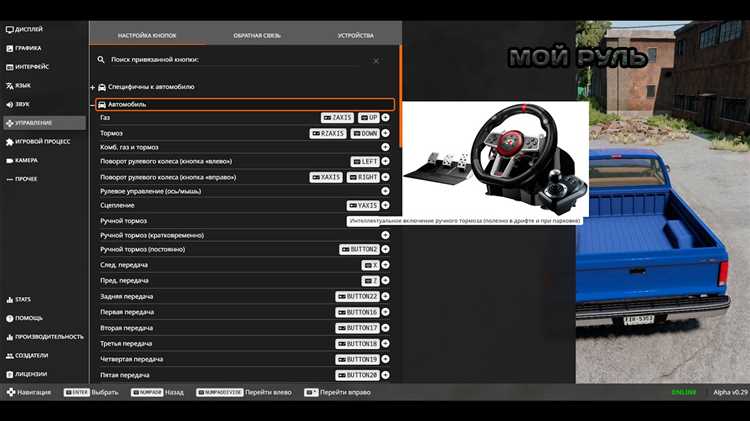Add a binding for Третья передача

coord(386,343)
